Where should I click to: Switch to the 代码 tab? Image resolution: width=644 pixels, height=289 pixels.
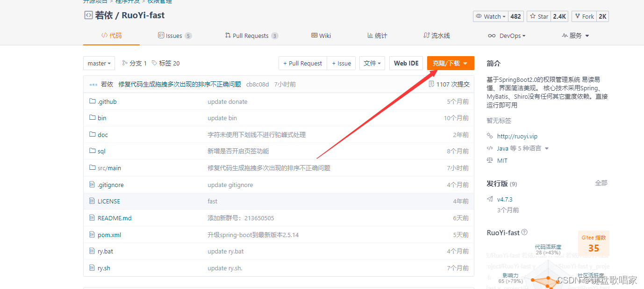[x=111, y=36]
